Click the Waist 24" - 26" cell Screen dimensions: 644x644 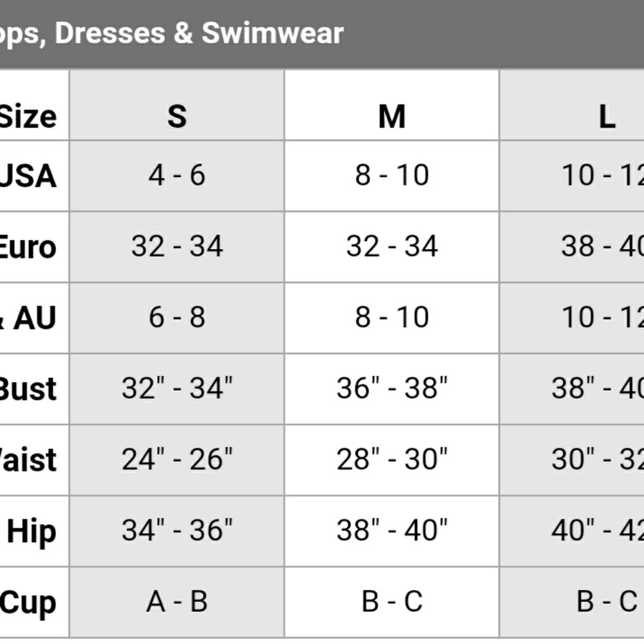[x=177, y=459]
